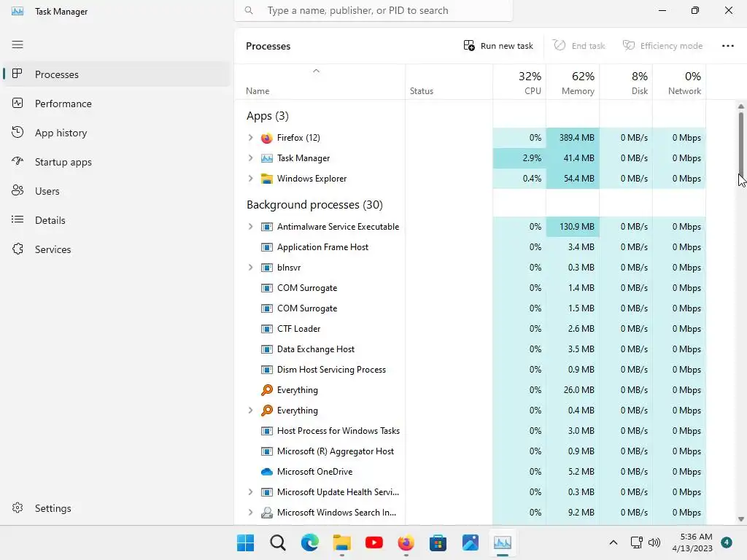The image size is (747, 560).
Task: Click the Task Manager process icon
Action: 267,158
